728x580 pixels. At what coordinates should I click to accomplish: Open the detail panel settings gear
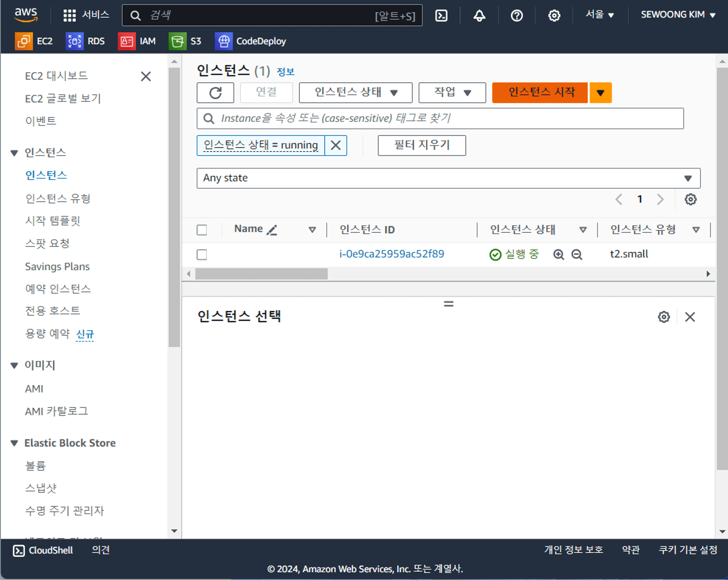664,317
